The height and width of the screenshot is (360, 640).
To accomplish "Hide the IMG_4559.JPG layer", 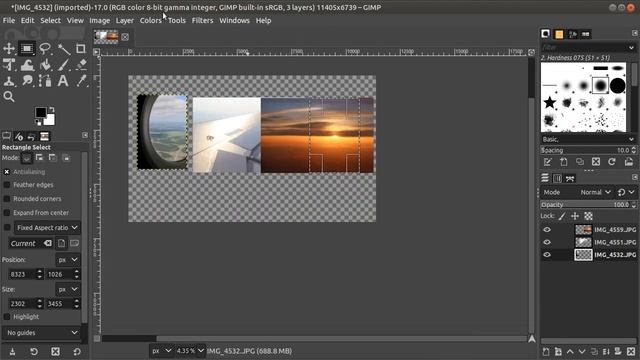I will pyautogui.click(x=547, y=229).
